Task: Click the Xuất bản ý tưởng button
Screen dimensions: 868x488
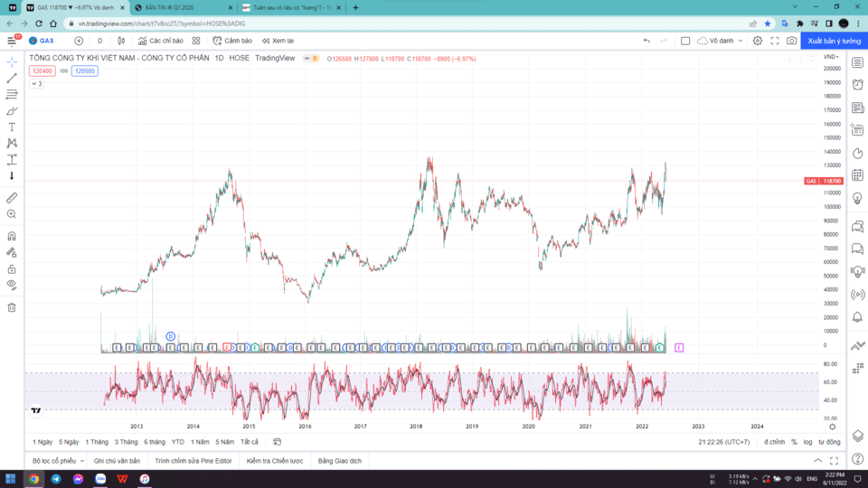Action: (x=834, y=41)
